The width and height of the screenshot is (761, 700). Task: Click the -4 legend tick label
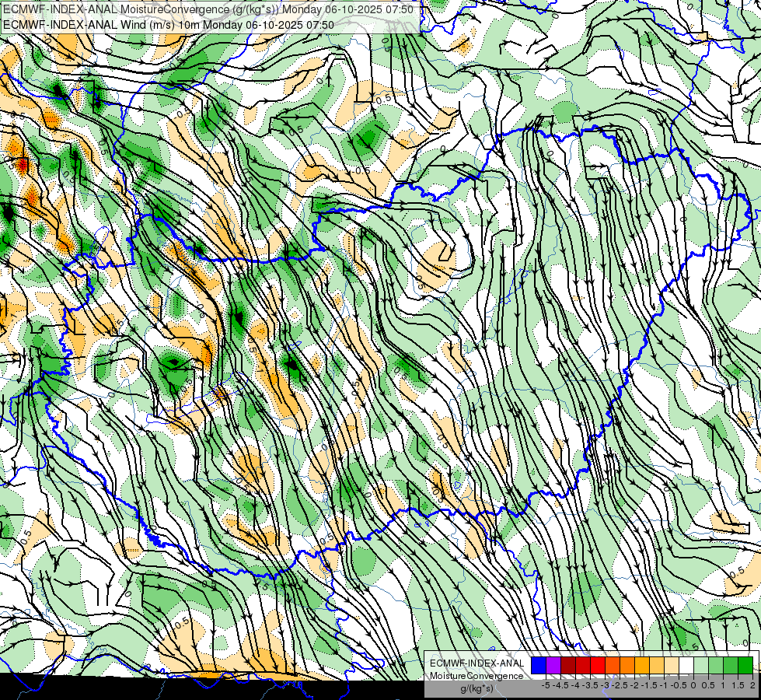point(575,685)
